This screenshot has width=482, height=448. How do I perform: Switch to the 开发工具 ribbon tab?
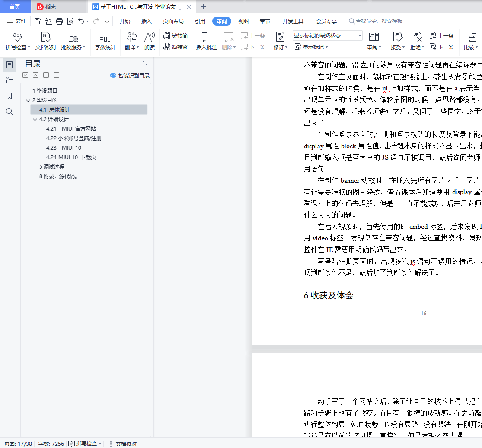pyautogui.click(x=293, y=21)
